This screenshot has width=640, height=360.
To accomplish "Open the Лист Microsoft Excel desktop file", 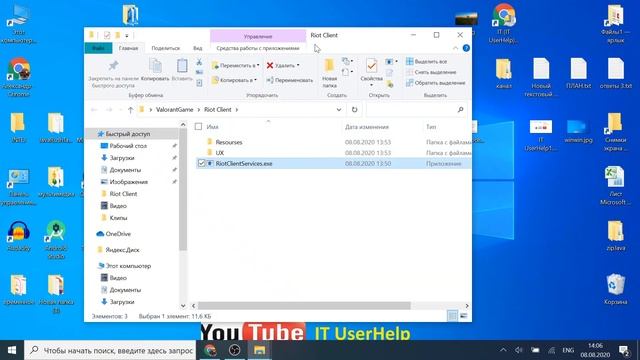I will tap(615, 186).
